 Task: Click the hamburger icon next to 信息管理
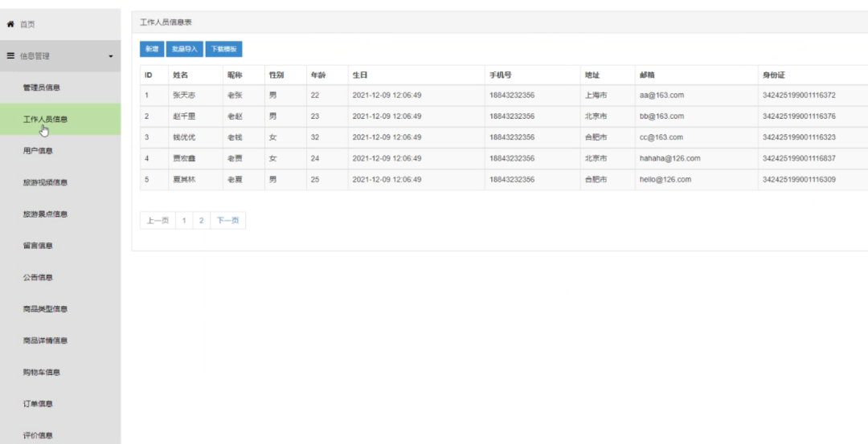coord(10,56)
